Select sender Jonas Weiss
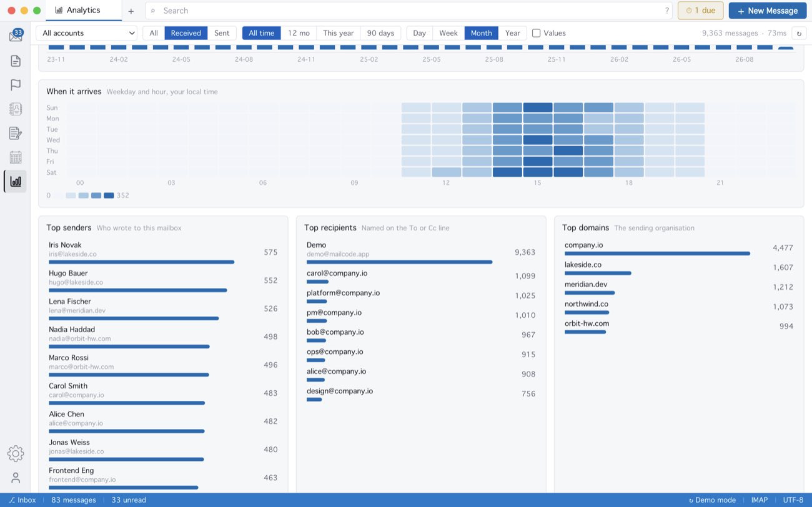Screen dimensions: 812x507 163,450
